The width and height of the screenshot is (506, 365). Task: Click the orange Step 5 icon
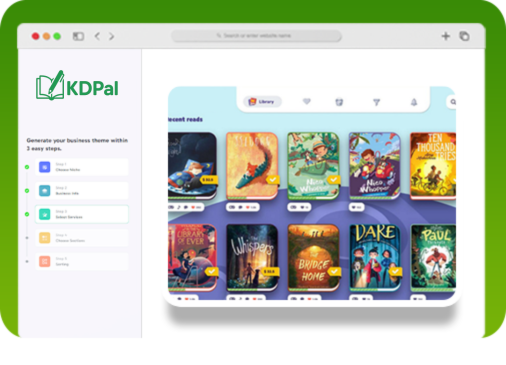pos(45,261)
